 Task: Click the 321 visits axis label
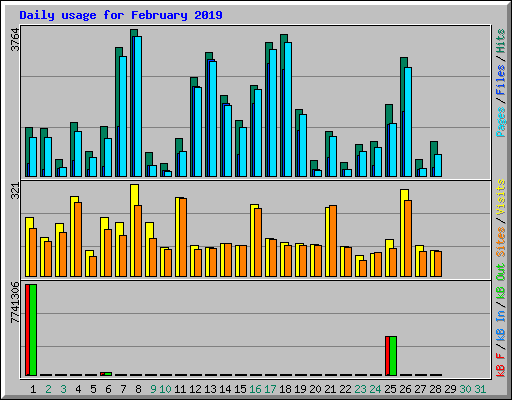point(15,191)
